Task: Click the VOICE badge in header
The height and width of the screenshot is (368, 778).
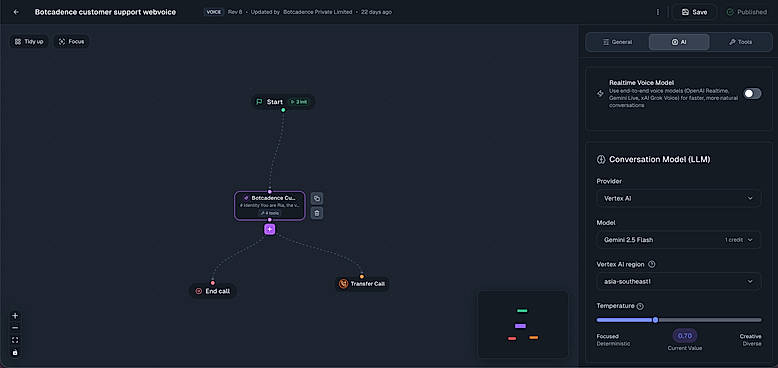Action: (214, 12)
